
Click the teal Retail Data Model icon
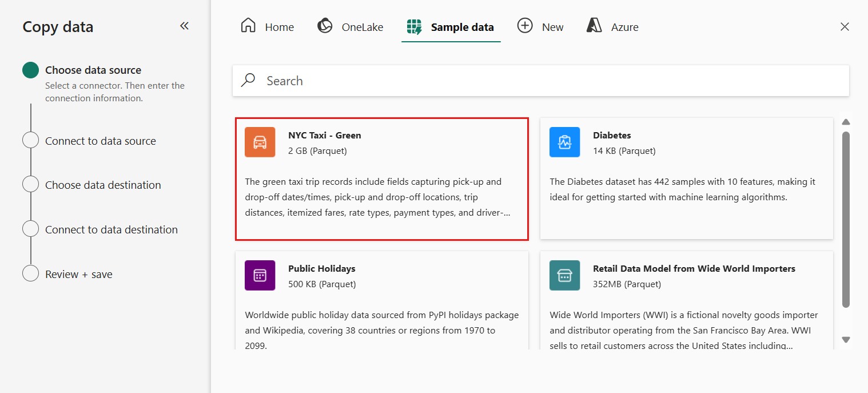(564, 275)
